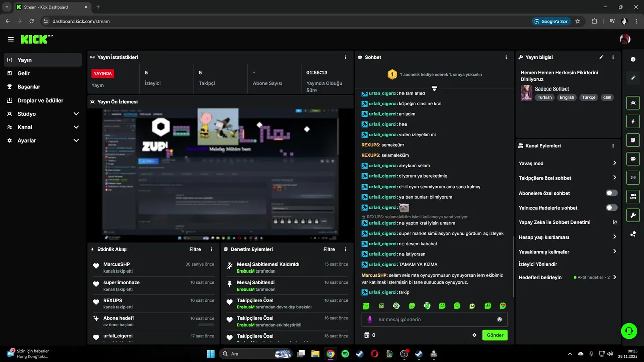Click the Bir mesaj gönderin field

pos(434,319)
